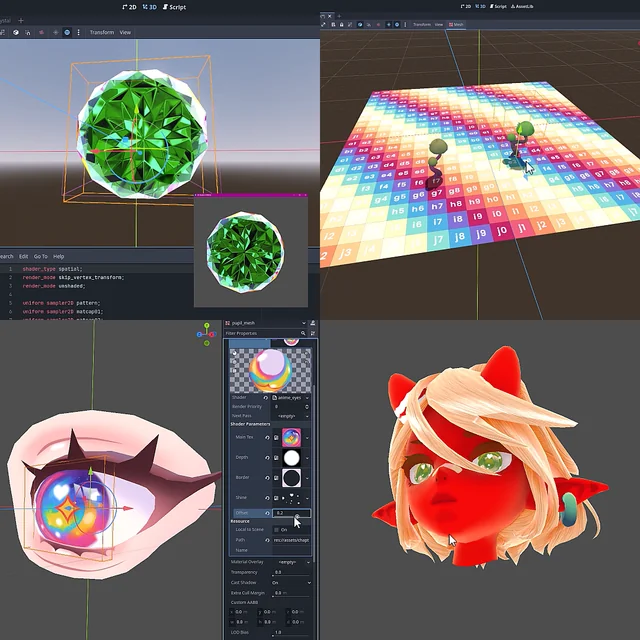Toggle environment preview globe in crystal toolbar

pyautogui.click(x=67, y=32)
